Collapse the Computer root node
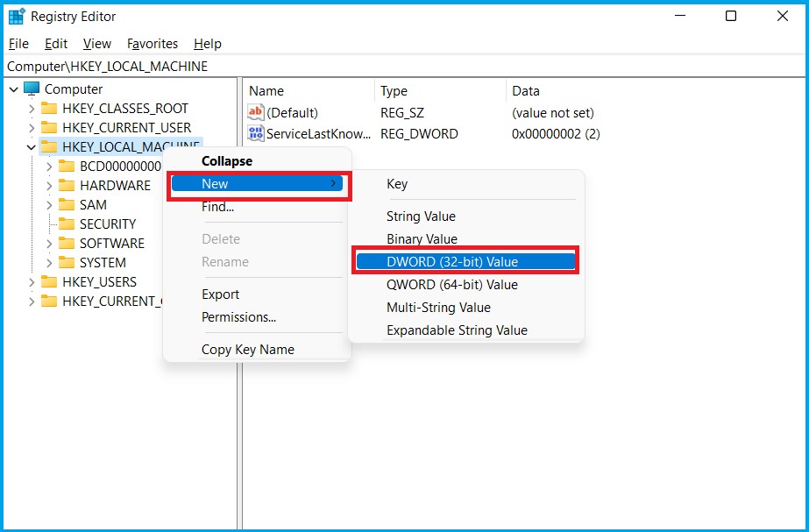This screenshot has width=809, height=532. (x=14, y=89)
